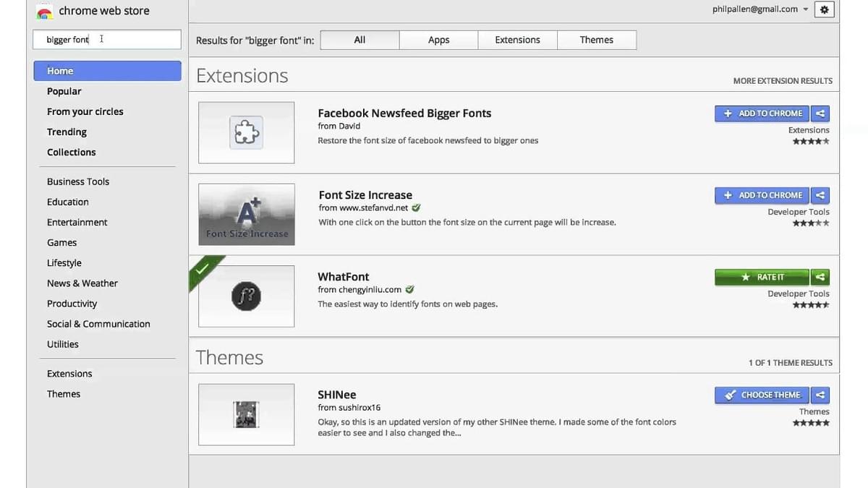Click share icon for Font Size Increase
The image size is (868, 488).
(x=820, y=195)
